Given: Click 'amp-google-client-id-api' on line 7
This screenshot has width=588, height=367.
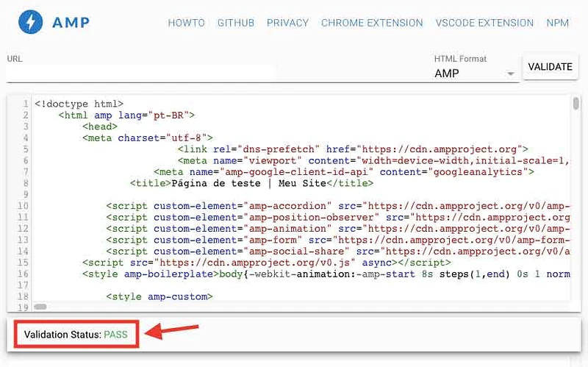Looking at the screenshot, I should point(297,172).
